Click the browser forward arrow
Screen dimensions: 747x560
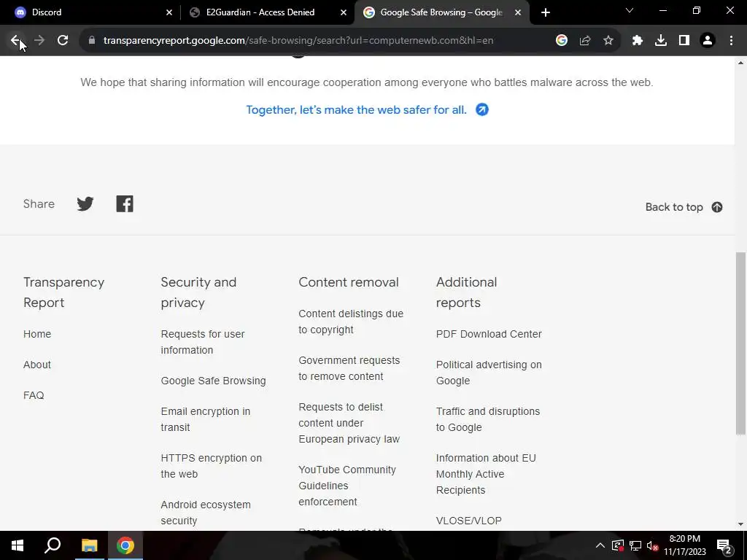[x=39, y=41]
